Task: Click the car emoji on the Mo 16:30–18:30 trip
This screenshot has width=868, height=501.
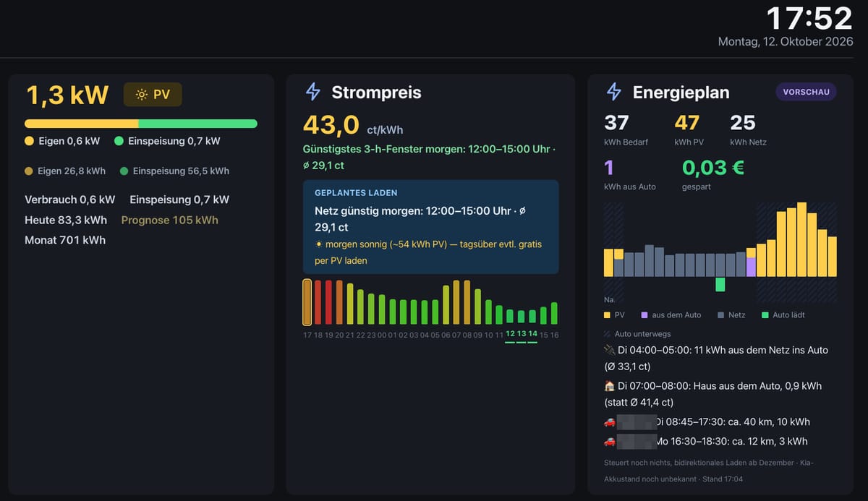Action: (609, 441)
